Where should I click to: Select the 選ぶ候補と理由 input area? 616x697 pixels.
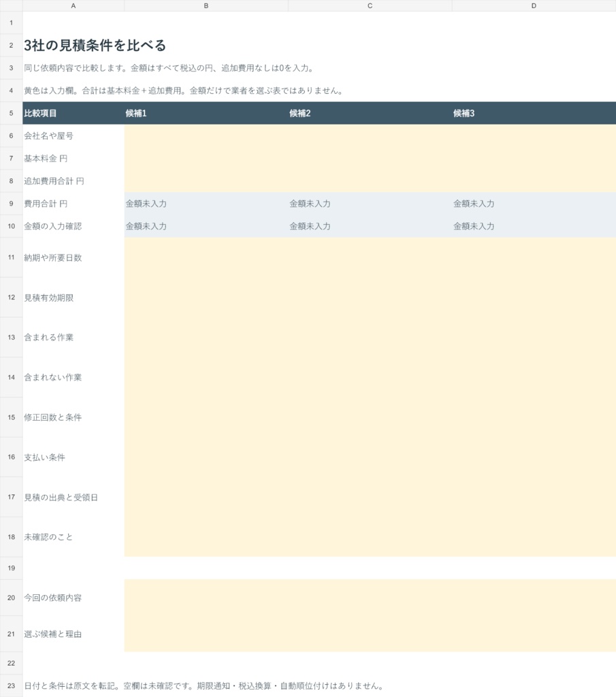tap(370, 634)
